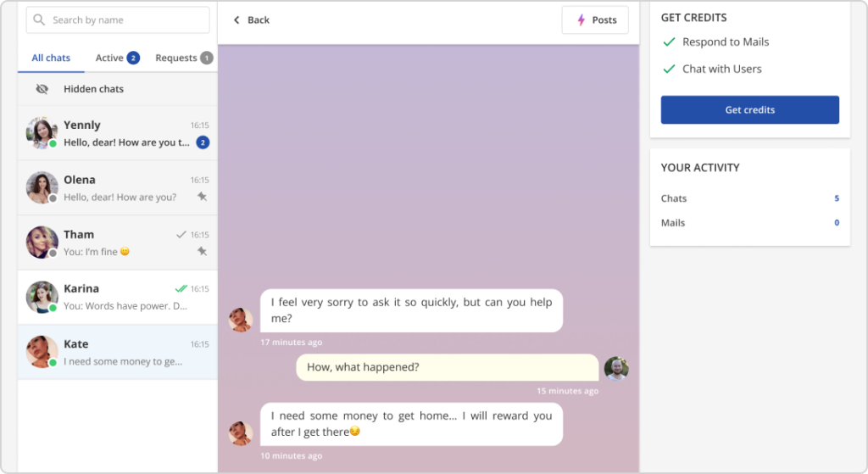Click the Chats activity count
The width and height of the screenshot is (868, 474).
pos(836,198)
